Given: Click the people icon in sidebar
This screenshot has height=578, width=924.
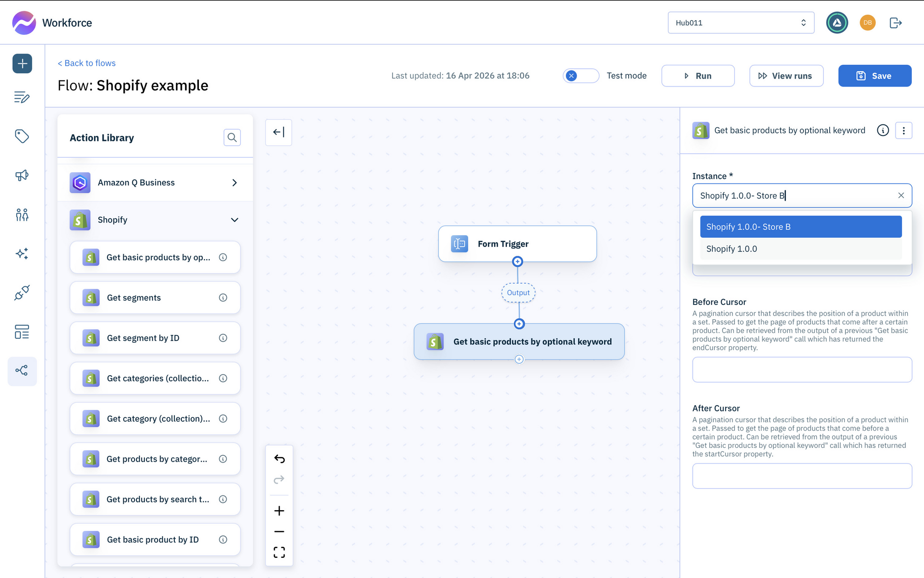Looking at the screenshot, I should (x=22, y=215).
